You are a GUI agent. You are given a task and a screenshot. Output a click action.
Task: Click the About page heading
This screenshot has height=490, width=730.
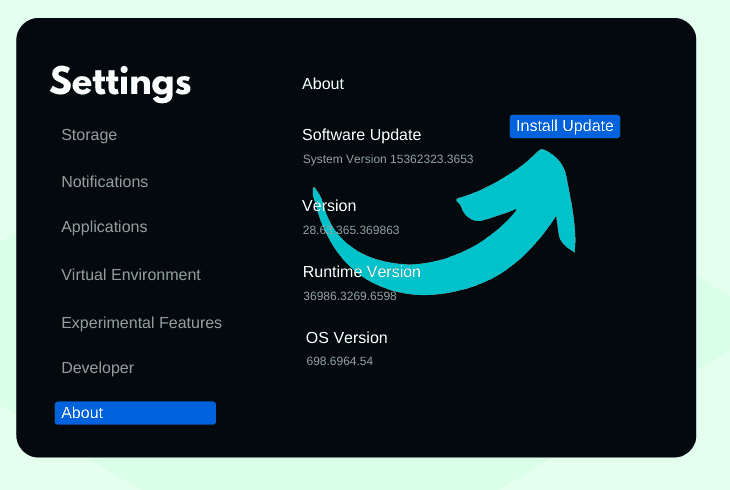323,84
